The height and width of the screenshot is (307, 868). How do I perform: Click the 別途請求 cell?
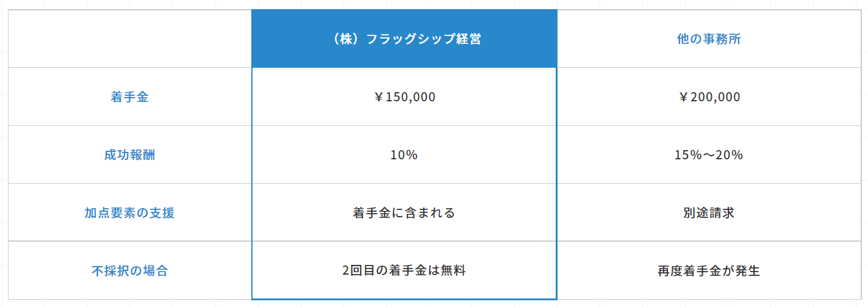(709, 213)
